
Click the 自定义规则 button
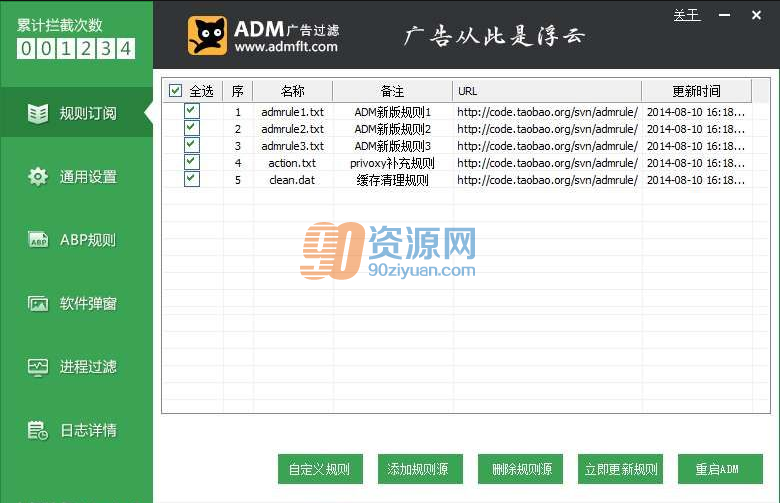(x=320, y=469)
